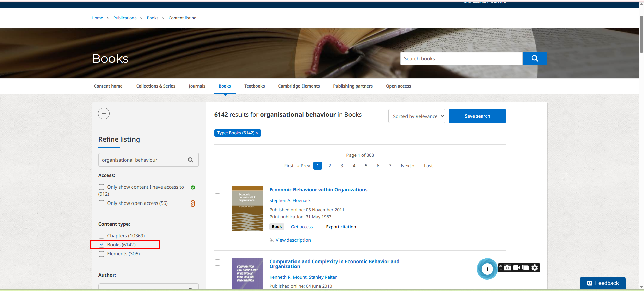Click the stacked windows icon in floating toolbar
The width and height of the screenshot is (644, 291).
point(526,268)
